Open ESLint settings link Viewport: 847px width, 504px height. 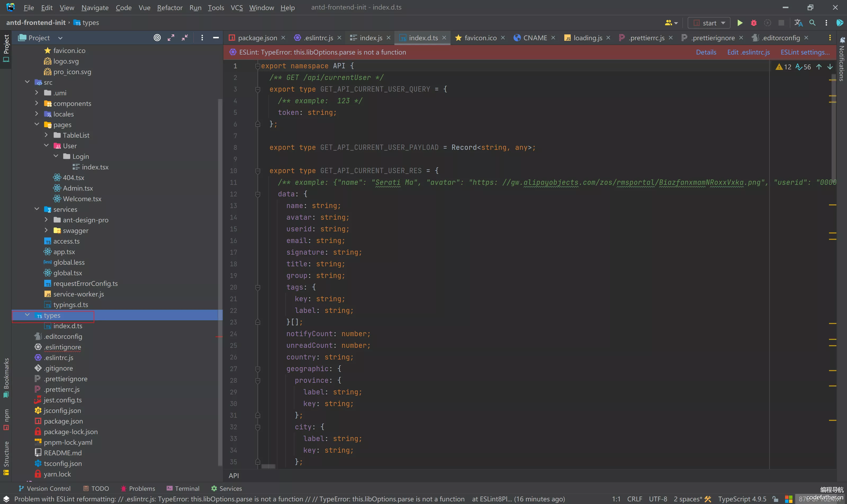[x=805, y=52]
